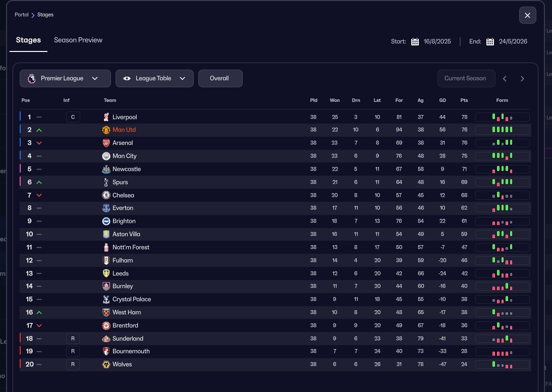Click the Wolves club crest icon
Viewport: 552px width, 392px height.
click(x=106, y=364)
